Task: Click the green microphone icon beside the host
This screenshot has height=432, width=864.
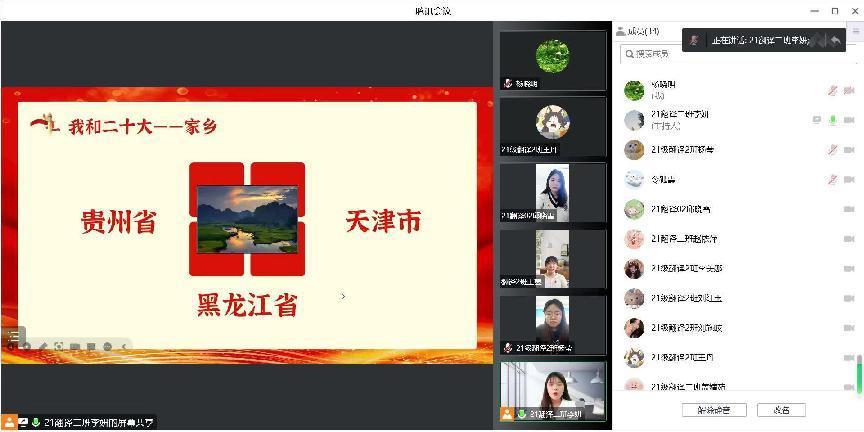Action: pos(832,120)
